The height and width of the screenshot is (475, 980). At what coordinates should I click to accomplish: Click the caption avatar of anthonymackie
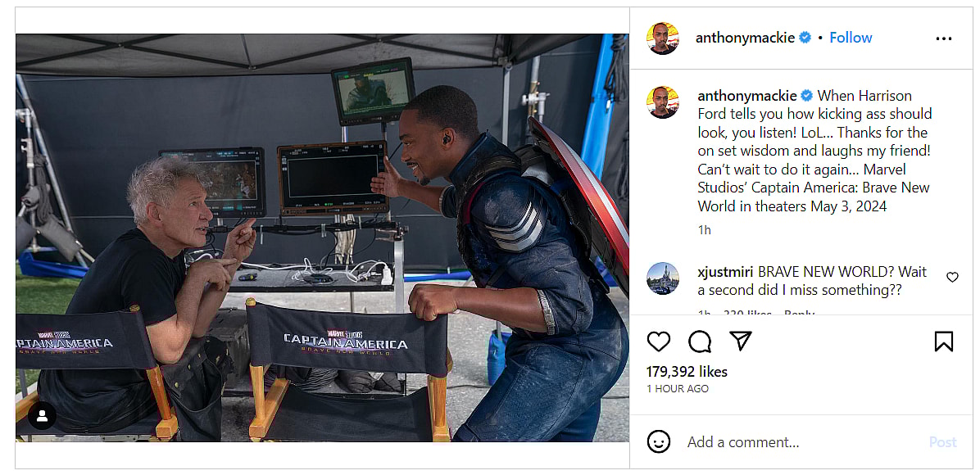[663, 102]
